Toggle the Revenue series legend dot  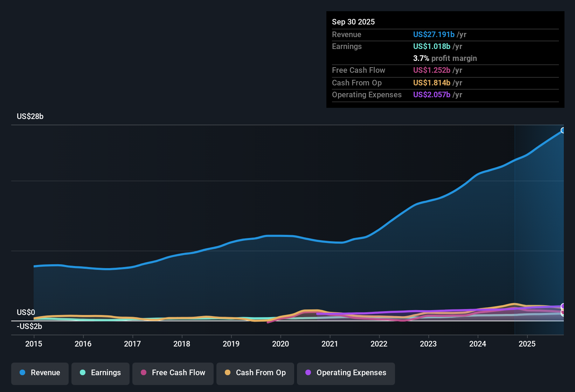pos(22,373)
